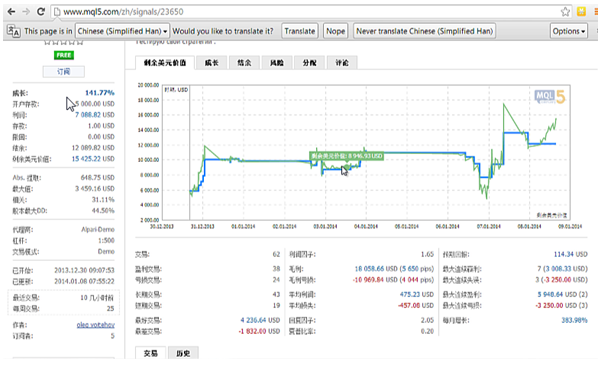Click the leverage value 1:500
Viewport: 600px width, 368px height.
(x=106, y=241)
